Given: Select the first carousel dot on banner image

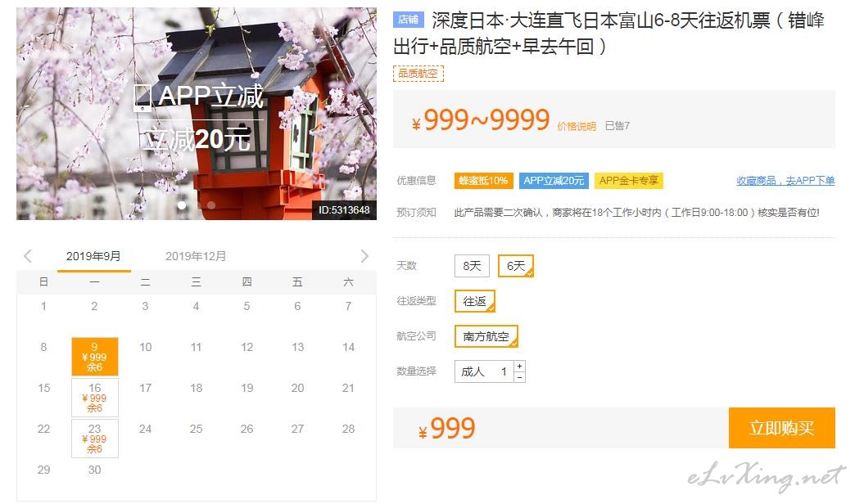Looking at the screenshot, I should click(182, 205).
